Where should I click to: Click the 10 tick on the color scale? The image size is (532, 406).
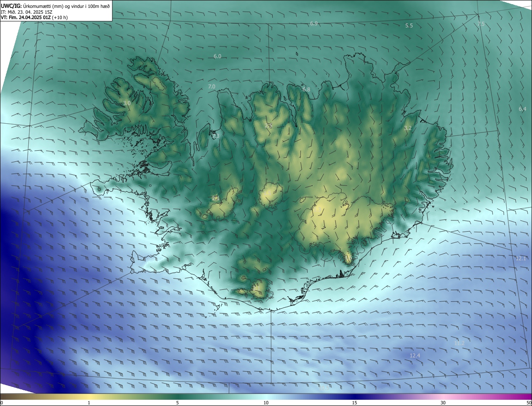click(266, 403)
